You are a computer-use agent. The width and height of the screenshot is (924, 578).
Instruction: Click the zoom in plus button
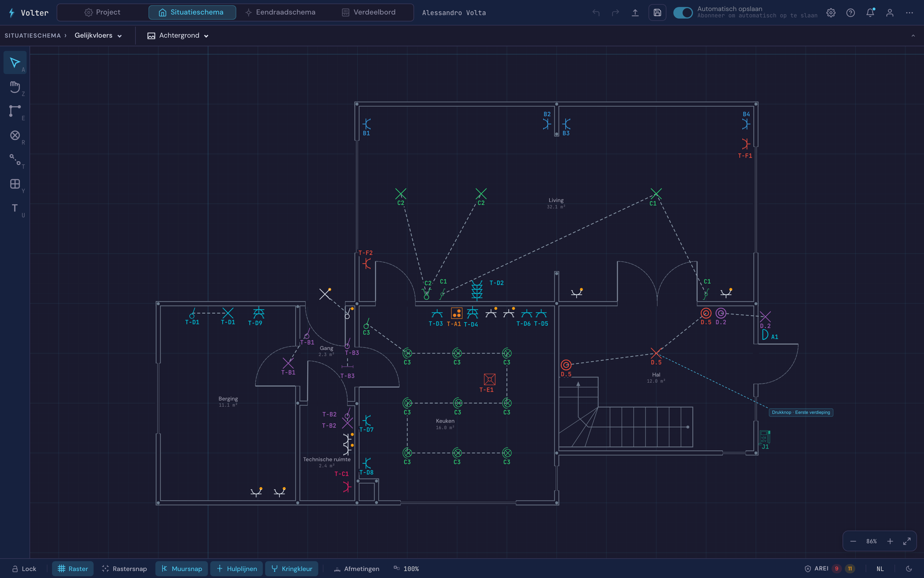[890, 541]
